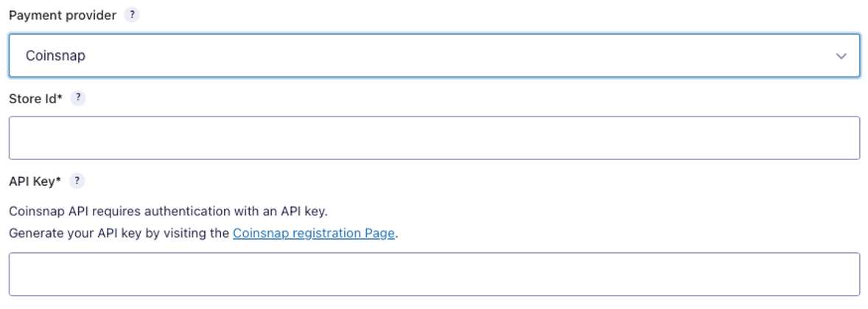868x309 pixels.
Task: Click the chevron arrow in the provider dropdown
Action: click(841, 56)
